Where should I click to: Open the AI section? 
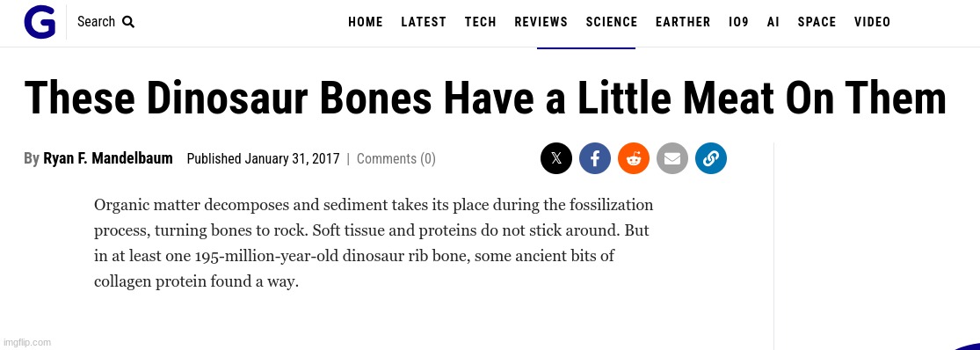773,23
